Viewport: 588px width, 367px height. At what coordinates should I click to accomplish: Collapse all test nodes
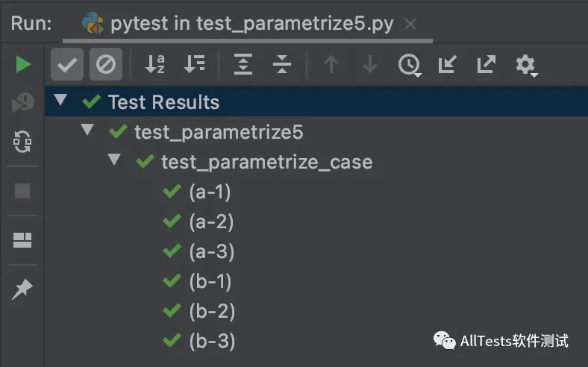point(281,65)
